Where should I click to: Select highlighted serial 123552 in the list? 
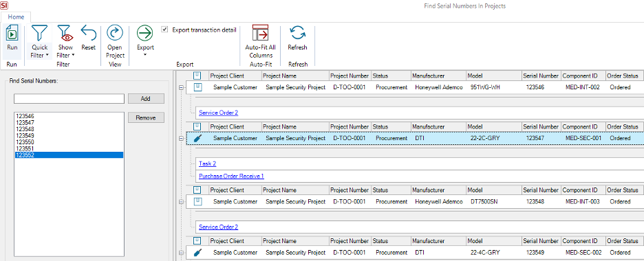coord(69,155)
